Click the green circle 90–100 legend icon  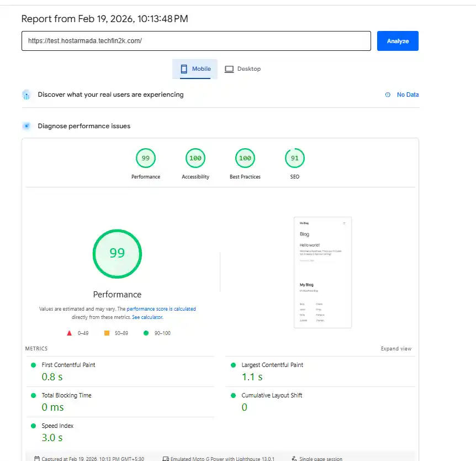(x=146, y=333)
